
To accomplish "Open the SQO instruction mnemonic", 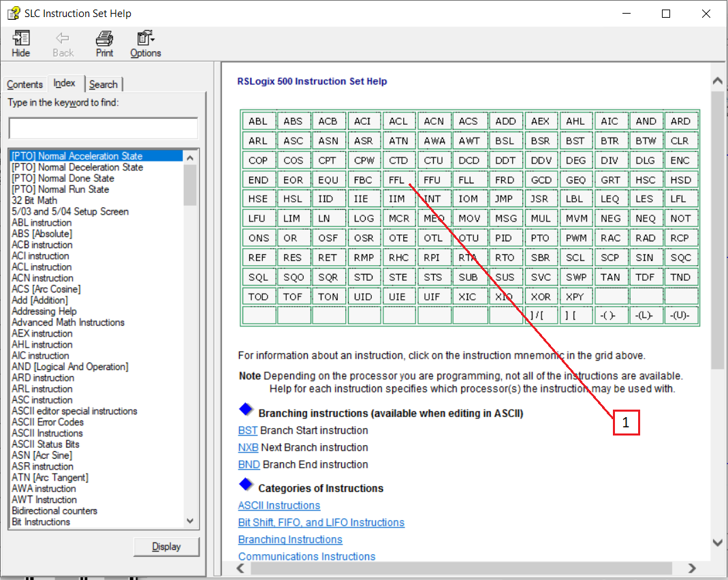I will (294, 277).
